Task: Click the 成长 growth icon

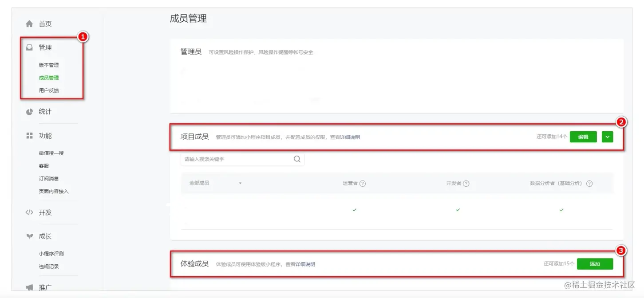Action: pos(29,236)
